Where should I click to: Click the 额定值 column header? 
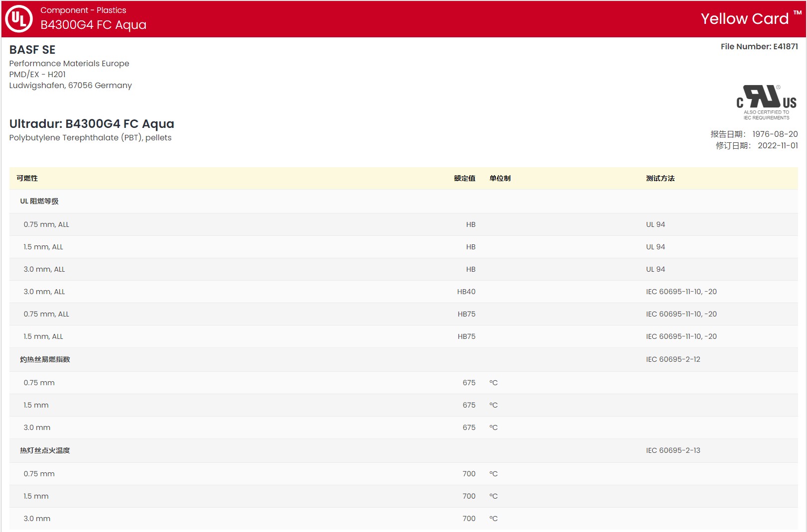pos(464,178)
